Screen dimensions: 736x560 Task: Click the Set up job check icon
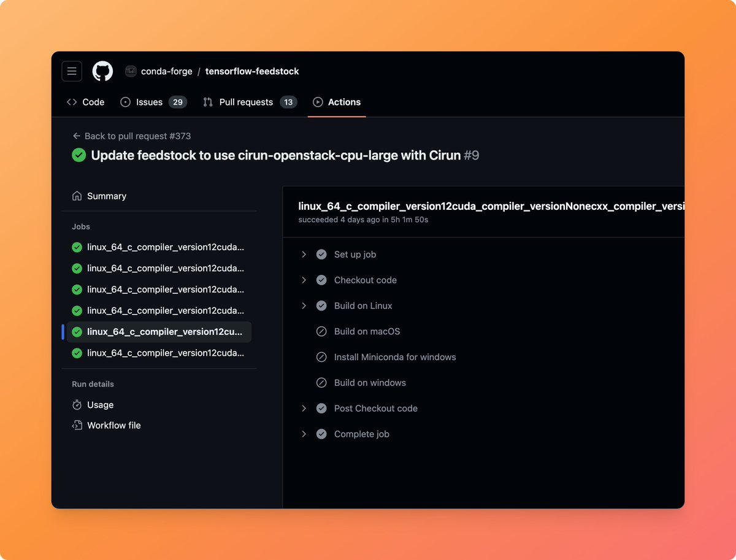pos(321,254)
